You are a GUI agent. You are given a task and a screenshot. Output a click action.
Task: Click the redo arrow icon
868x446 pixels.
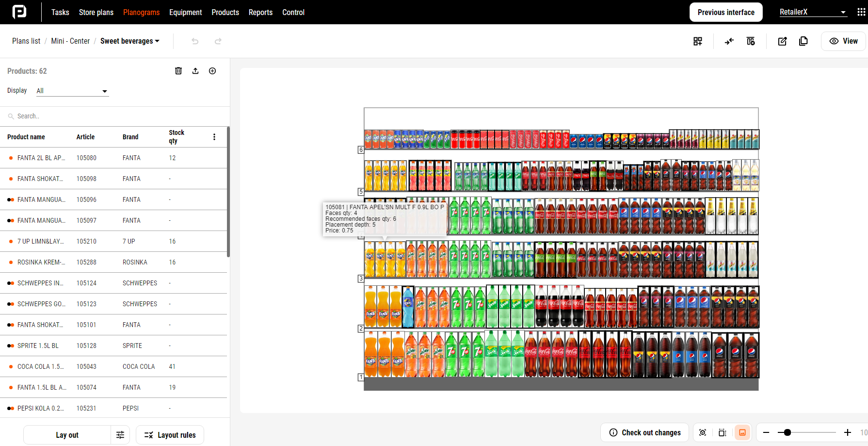coord(218,41)
